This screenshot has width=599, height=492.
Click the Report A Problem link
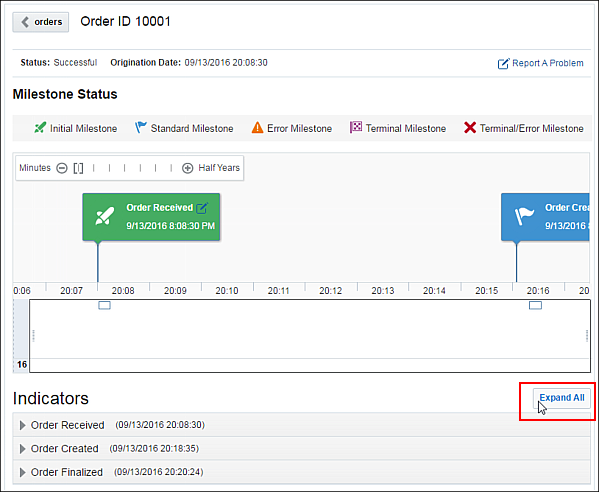click(x=547, y=63)
